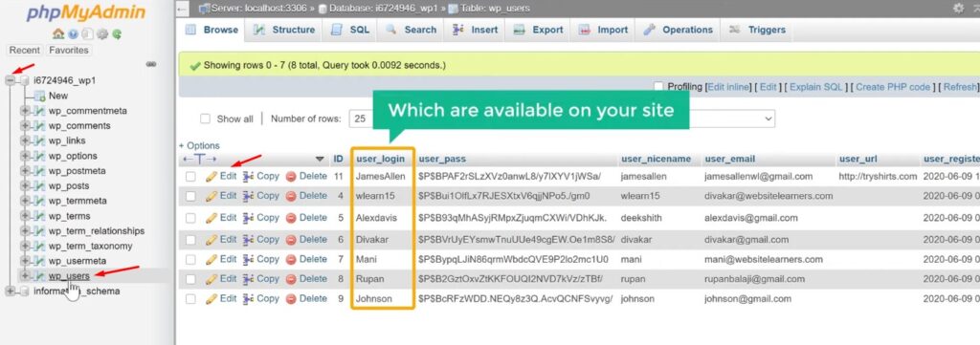This screenshot has width=980, height=345.
Task: Click the pencil Edit icon for Divakar
Action: (x=212, y=240)
